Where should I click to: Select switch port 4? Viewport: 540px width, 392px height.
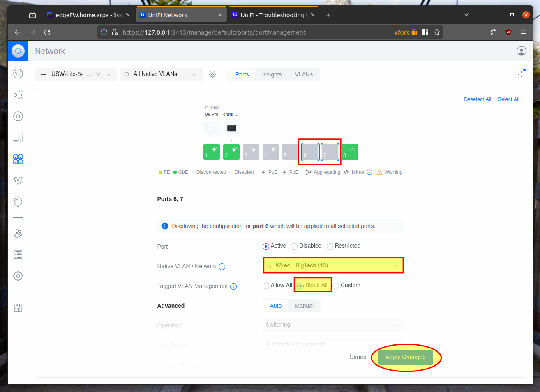click(271, 152)
